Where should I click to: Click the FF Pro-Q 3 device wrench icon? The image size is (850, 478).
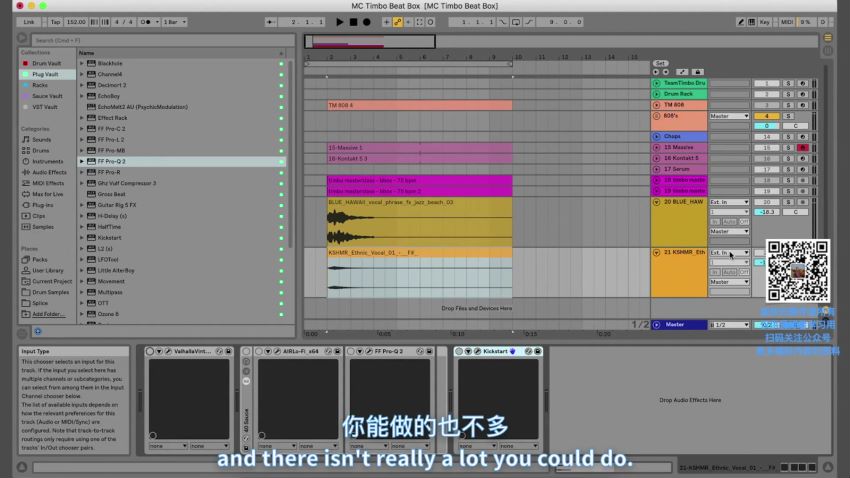click(369, 351)
